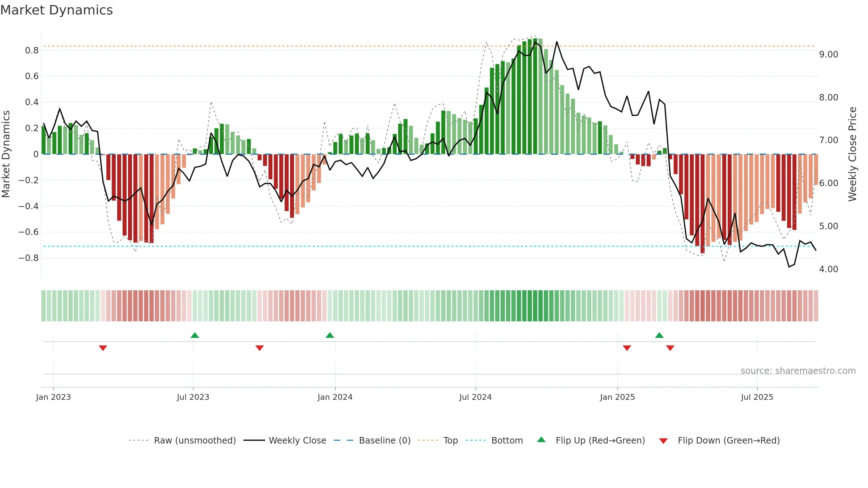Click the 0.6 left axis label
Image resolution: width=868 pixels, height=488 pixels.
tap(32, 76)
